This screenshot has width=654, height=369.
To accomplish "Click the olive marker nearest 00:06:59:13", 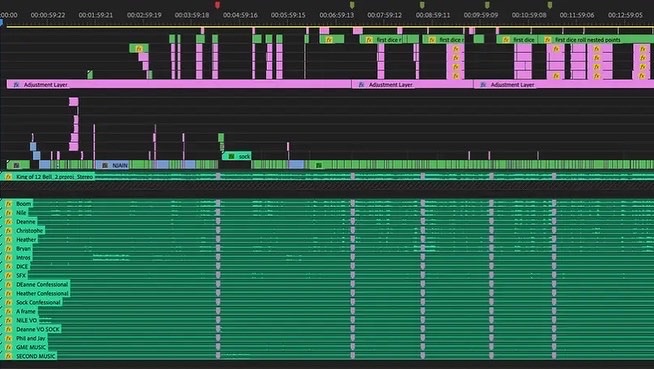I will pyautogui.click(x=352, y=5).
